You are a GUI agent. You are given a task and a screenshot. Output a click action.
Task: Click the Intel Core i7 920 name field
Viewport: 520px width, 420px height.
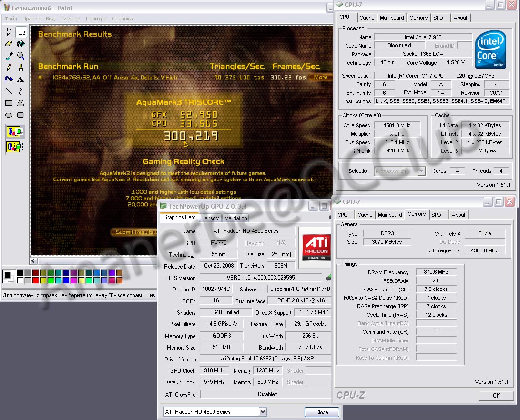tap(423, 37)
